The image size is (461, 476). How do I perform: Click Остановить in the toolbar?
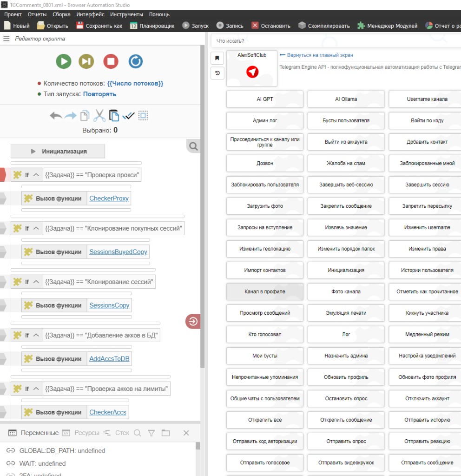(x=271, y=26)
